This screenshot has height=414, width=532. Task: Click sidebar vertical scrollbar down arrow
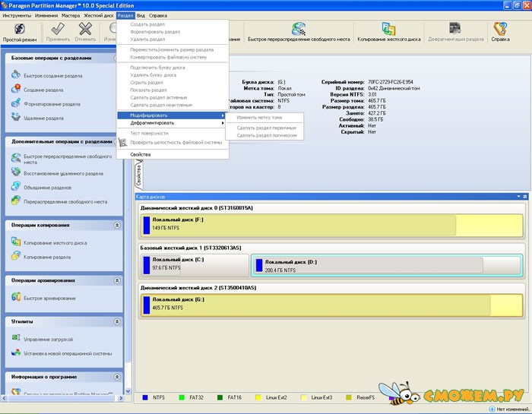click(128, 391)
